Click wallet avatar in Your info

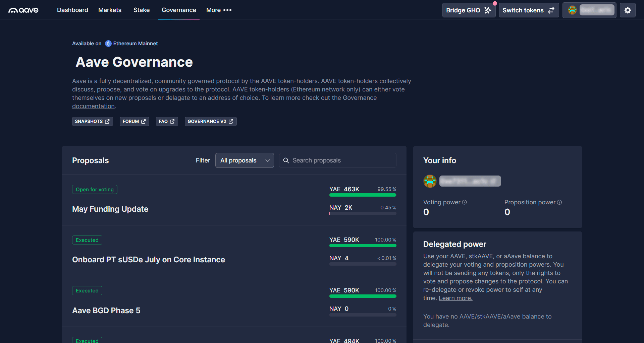click(x=430, y=181)
